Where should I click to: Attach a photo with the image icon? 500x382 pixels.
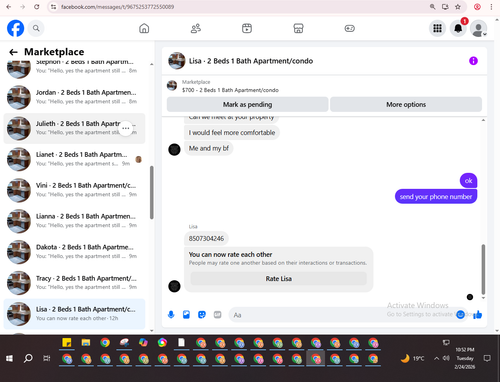[x=186, y=315]
